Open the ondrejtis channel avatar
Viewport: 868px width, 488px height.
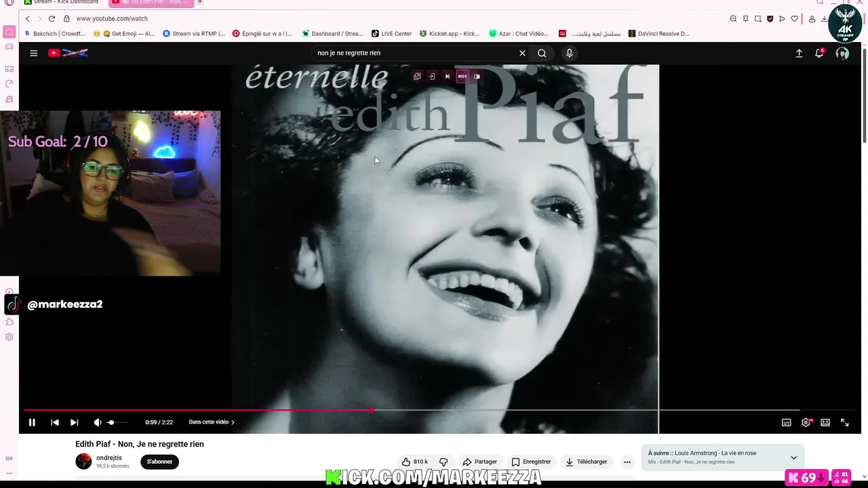83,462
